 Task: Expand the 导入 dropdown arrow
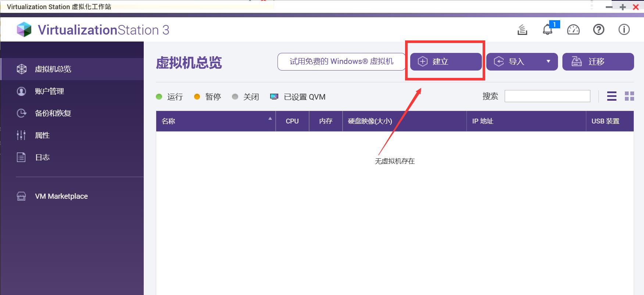pos(548,61)
